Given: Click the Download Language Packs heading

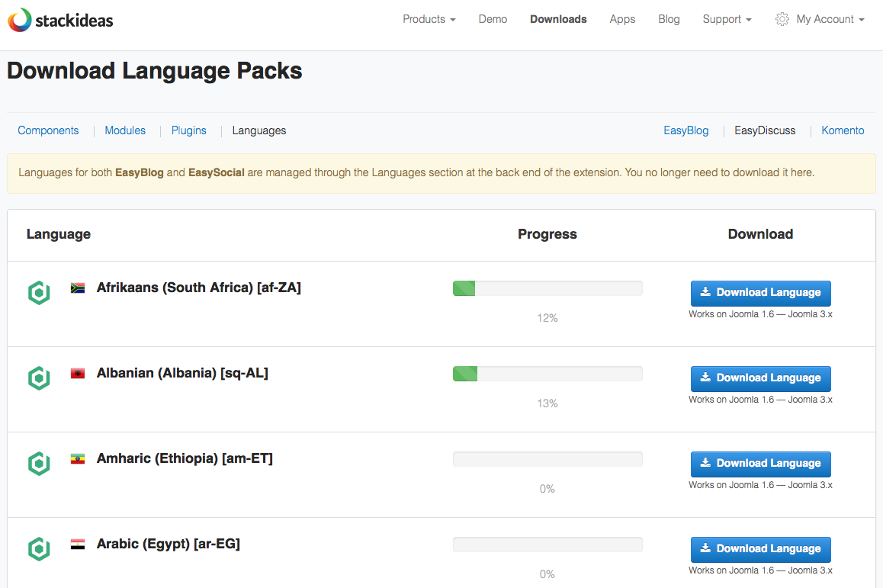Looking at the screenshot, I should pos(154,71).
